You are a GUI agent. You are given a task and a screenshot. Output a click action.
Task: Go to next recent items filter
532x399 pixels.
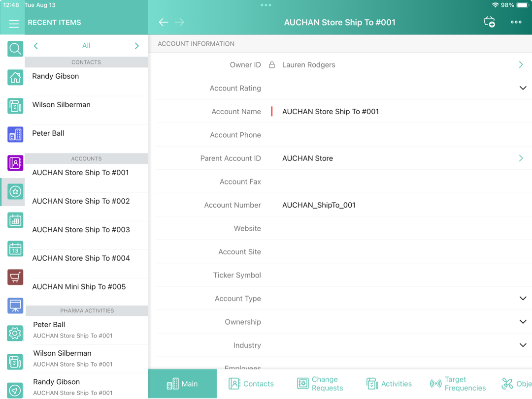137,46
